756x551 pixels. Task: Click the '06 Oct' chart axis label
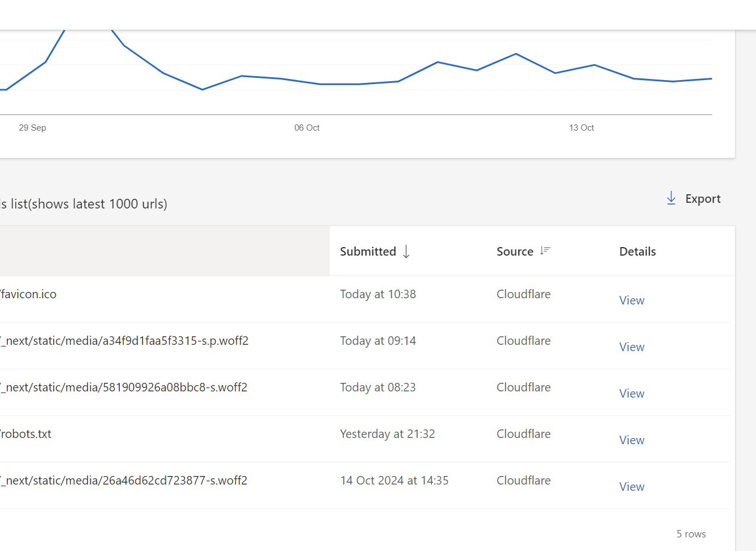(307, 128)
